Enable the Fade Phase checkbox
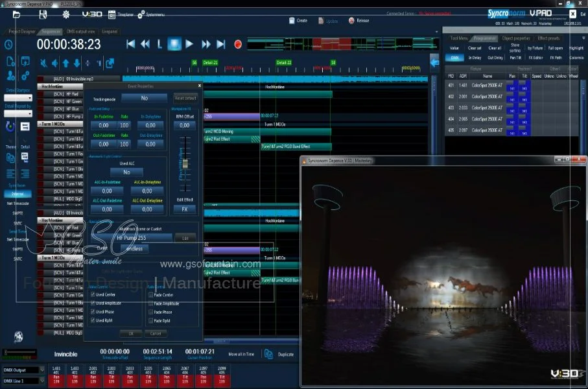 pos(151,312)
